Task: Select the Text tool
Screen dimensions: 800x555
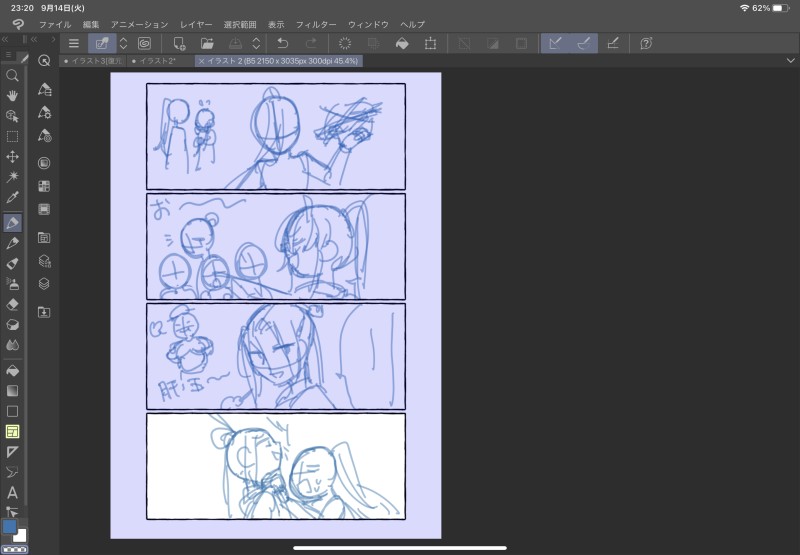Action: pyautogui.click(x=12, y=493)
